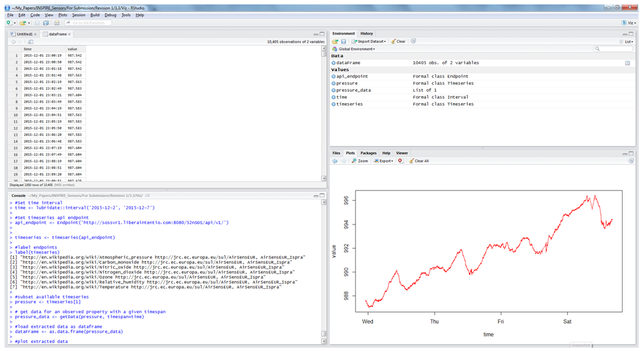
Task: Expand the dataFrame object in Environment
Action: pos(333,63)
